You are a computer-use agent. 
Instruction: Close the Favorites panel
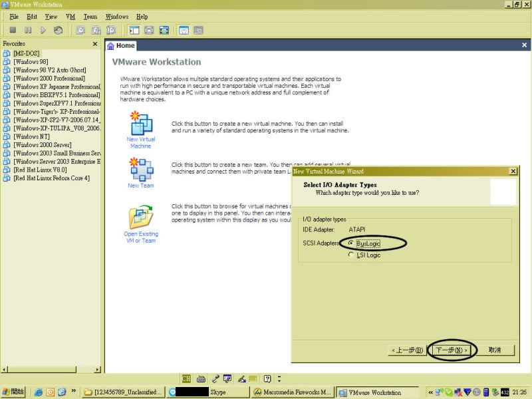click(x=95, y=44)
